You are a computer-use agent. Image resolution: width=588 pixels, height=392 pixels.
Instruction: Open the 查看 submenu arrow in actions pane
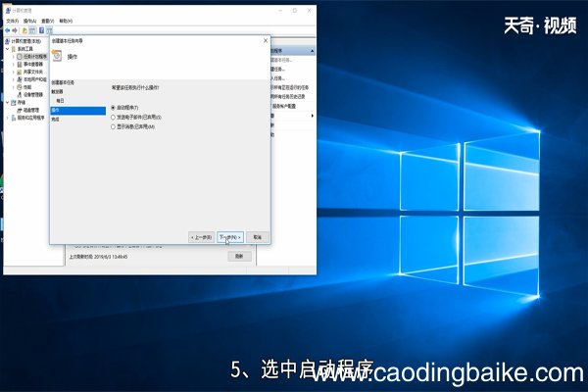click(312, 116)
